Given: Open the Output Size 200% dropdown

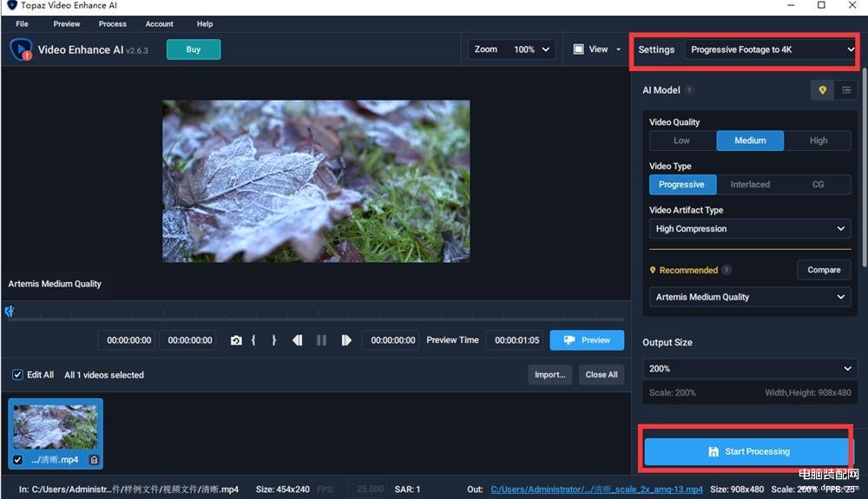Looking at the screenshot, I should pos(750,369).
